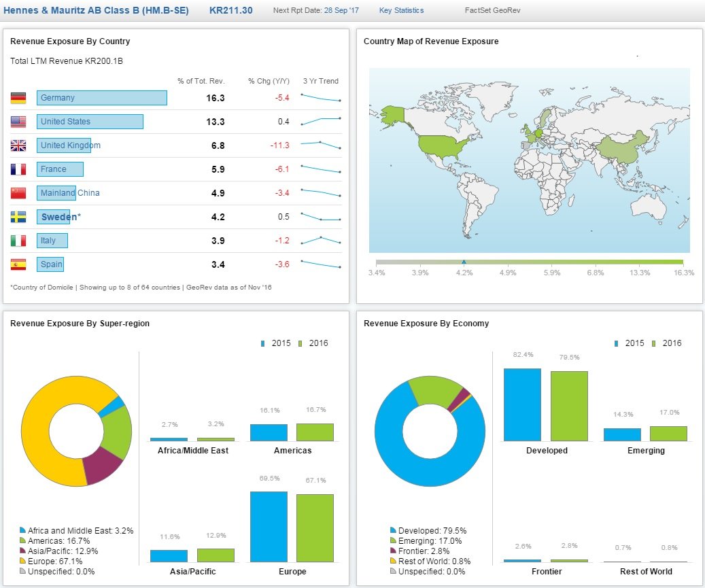705x588 pixels.
Task: Click the 4.2% marker on map color scale
Action: click(x=464, y=262)
